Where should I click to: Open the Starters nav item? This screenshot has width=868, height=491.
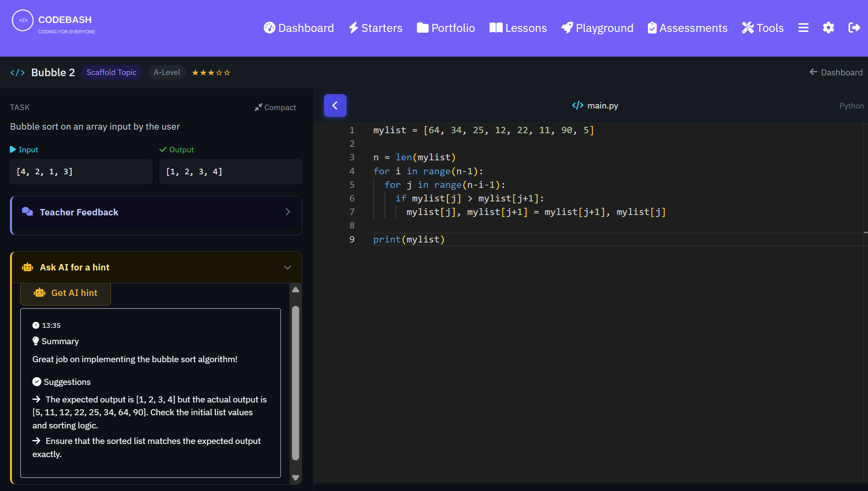point(375,28)
